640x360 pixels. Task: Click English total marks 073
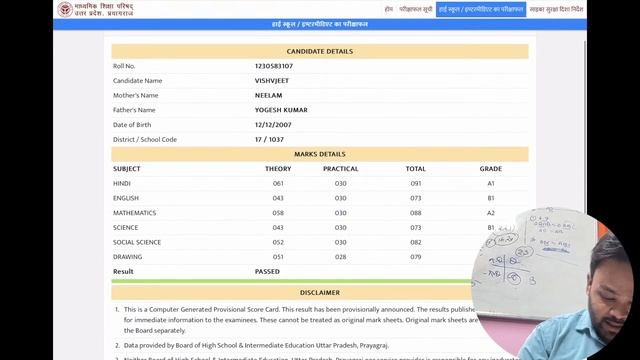tap(416, 198)
